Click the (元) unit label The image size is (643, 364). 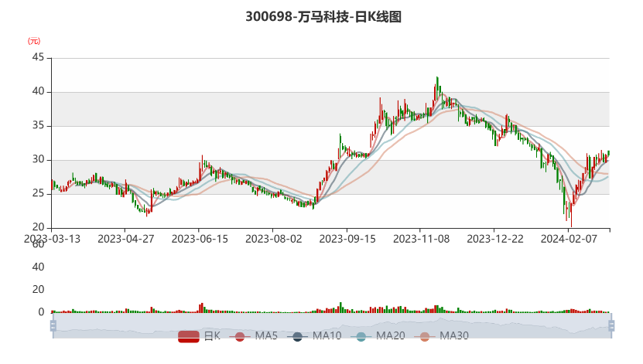[34, 41]
